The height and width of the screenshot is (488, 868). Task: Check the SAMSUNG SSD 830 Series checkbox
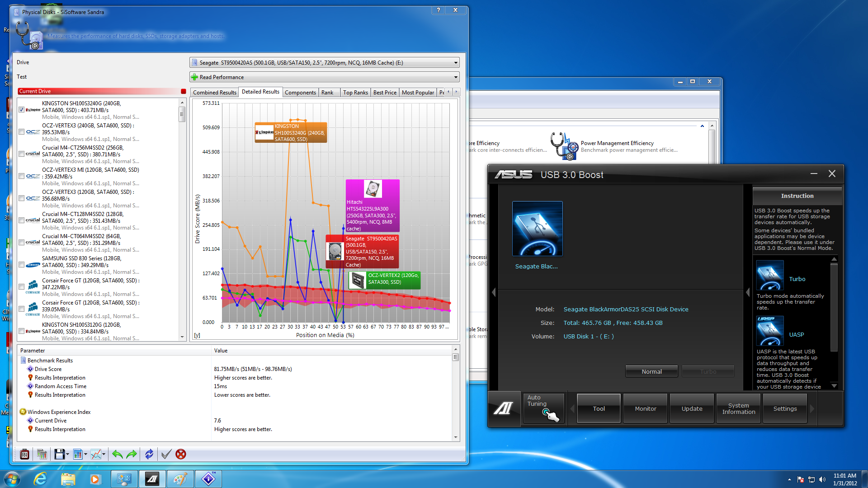21,265
